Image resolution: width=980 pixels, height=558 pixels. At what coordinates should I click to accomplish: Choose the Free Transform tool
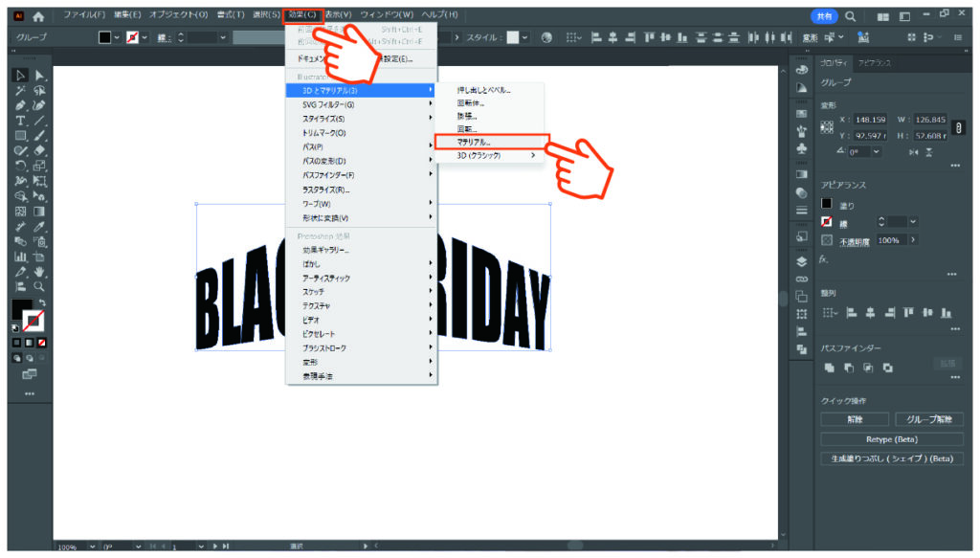(x=39, y=181)
